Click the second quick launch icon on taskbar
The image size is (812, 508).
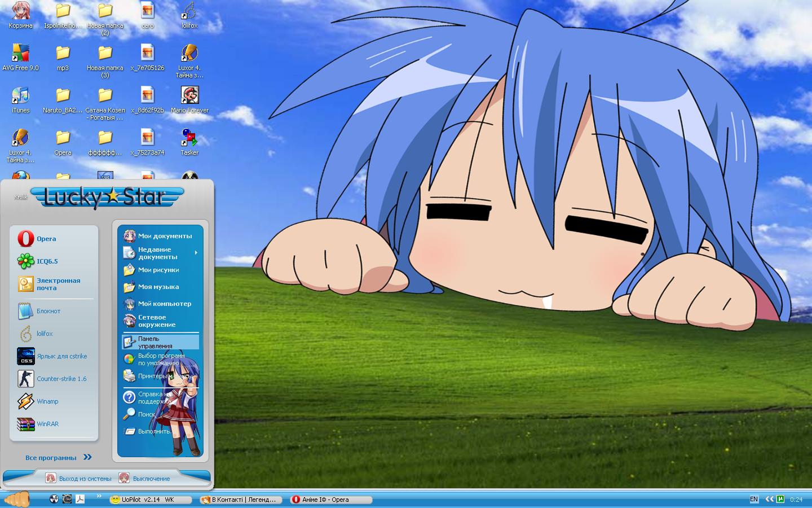tap(67, 499)
